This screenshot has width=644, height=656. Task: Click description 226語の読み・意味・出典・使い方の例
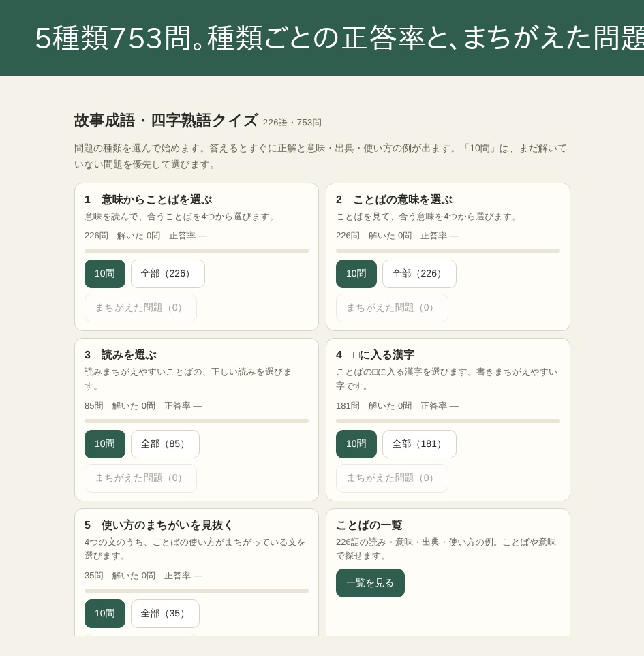tap(446, 549)
